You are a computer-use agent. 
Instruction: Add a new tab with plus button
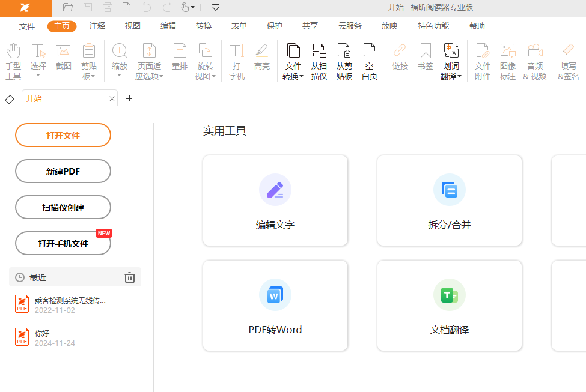click(x=129, y=98)
